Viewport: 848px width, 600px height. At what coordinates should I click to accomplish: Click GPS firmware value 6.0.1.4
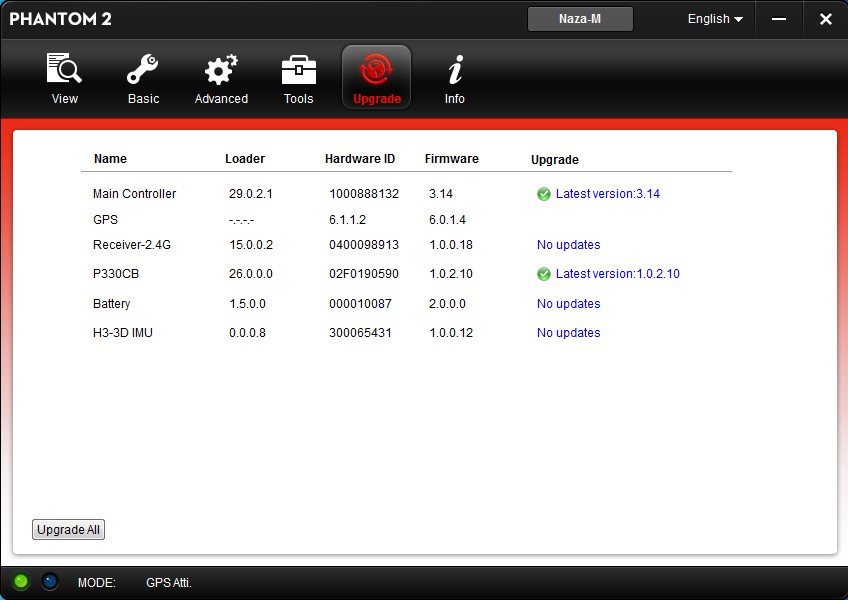(447, 220)
